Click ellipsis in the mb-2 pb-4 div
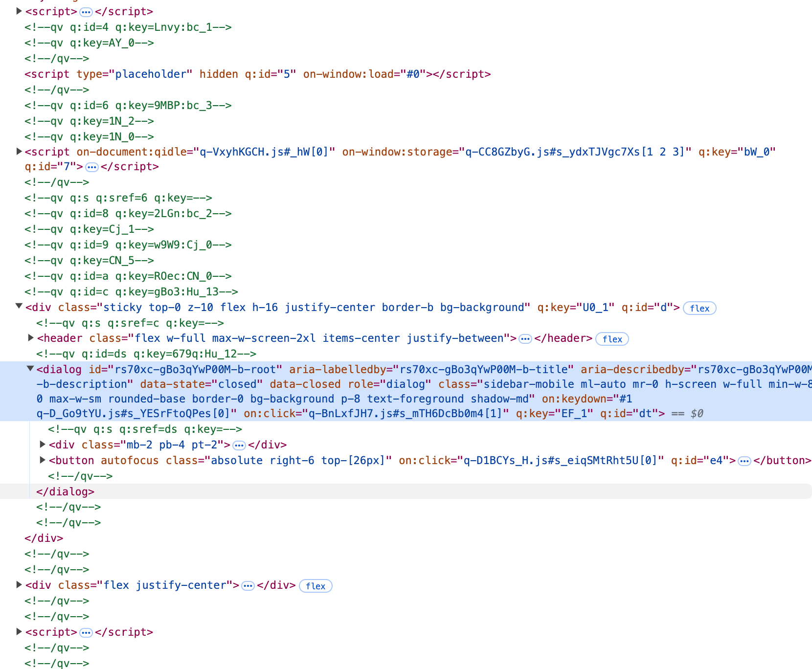This screenshot has width=812, height=669. 239,446
